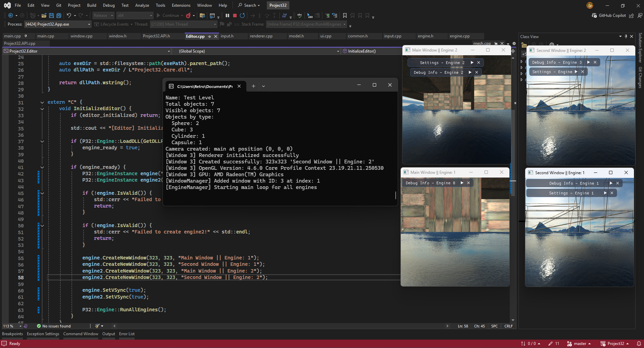Click the Break All pause icon
The width and height of the screenshot is (644, 348).
(x=227, y=15)
